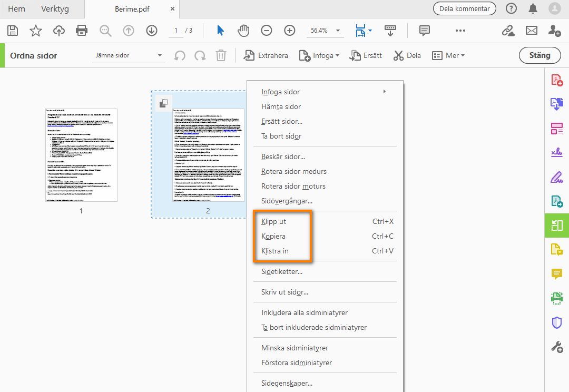Choose Kopiera from the context menu
Image resolution: width=569 pixels, height=392 pixels.
[273, 236]
